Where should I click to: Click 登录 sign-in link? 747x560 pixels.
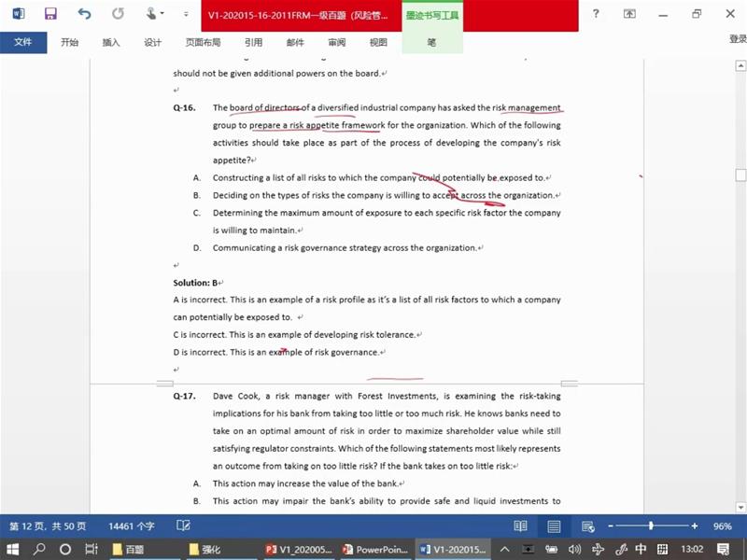click(738, 39)
